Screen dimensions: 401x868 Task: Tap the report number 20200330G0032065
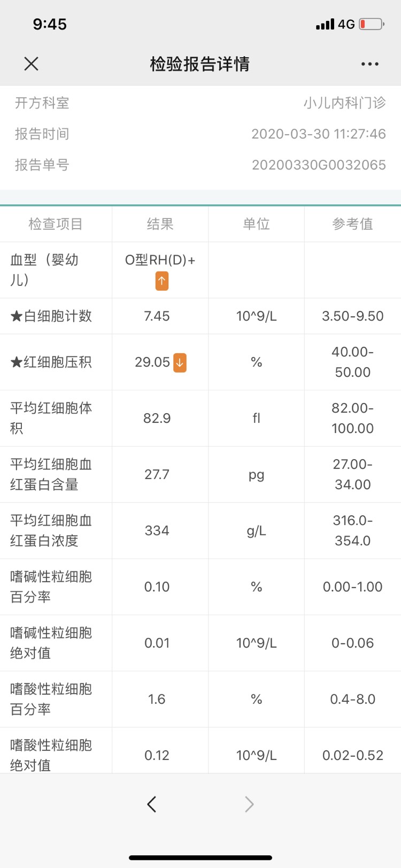pos(319,165)
